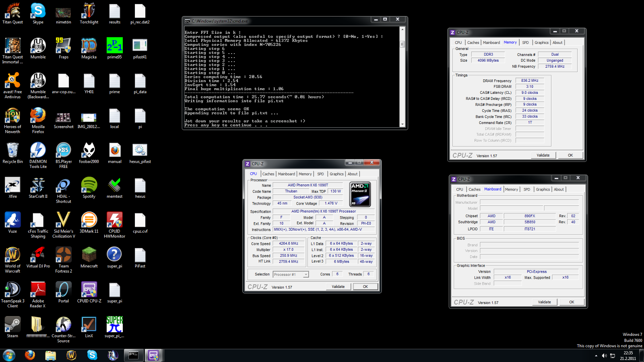Image resolution: width=644 pixels, height=362 pixels.
Task: Open BS.Player FREE shortcut
Action: click(64, 155)
